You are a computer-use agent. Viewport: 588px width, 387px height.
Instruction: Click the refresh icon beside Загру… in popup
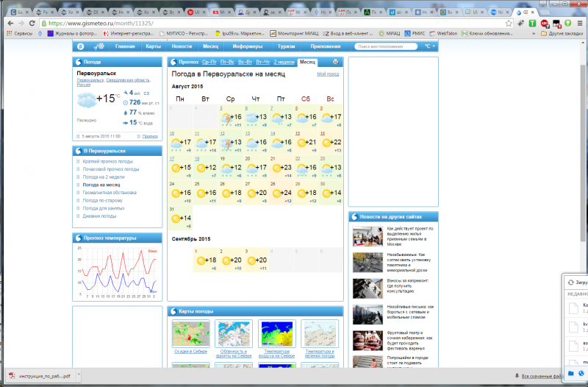[571, 283]
